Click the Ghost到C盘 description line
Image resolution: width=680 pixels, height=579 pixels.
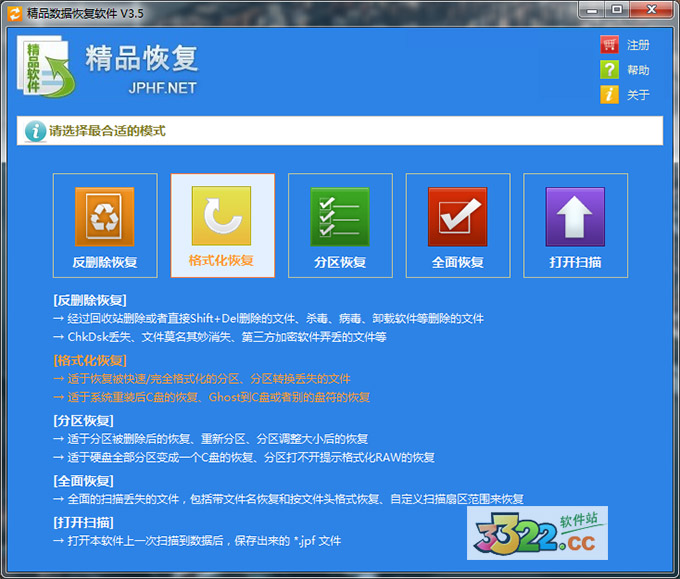point(211,397)
